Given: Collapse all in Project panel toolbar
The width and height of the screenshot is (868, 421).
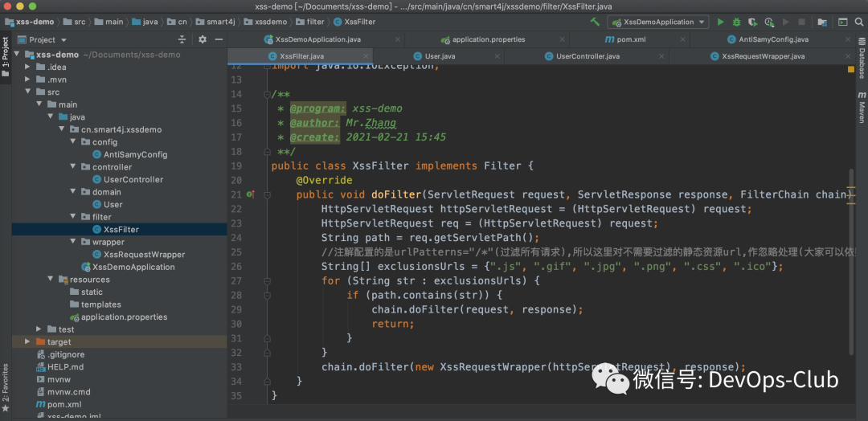Looking at the screenshot, I should pyautogui.click(x=182, y=39).
